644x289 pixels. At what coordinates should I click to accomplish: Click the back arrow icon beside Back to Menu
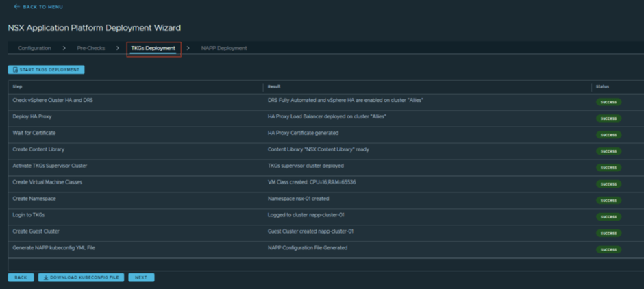[x=16, y=7]
